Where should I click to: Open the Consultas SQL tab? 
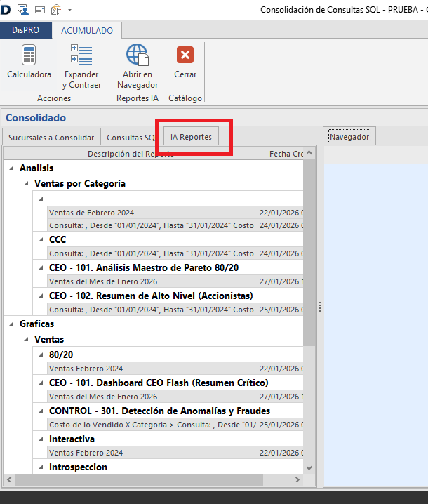coord(131,138)
